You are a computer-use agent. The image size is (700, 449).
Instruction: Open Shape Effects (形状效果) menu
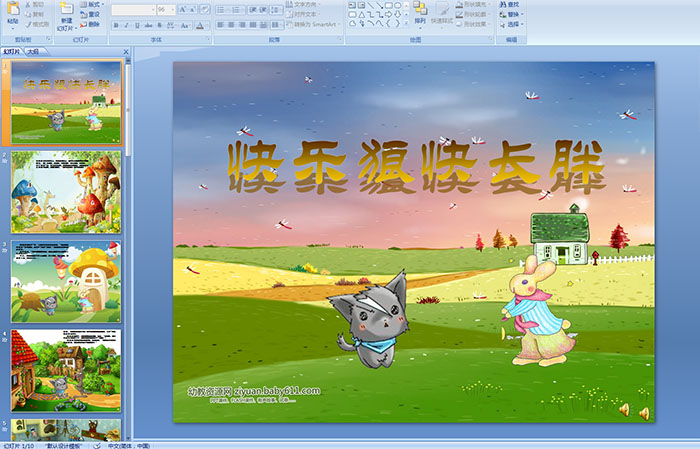tap(472, 24)
